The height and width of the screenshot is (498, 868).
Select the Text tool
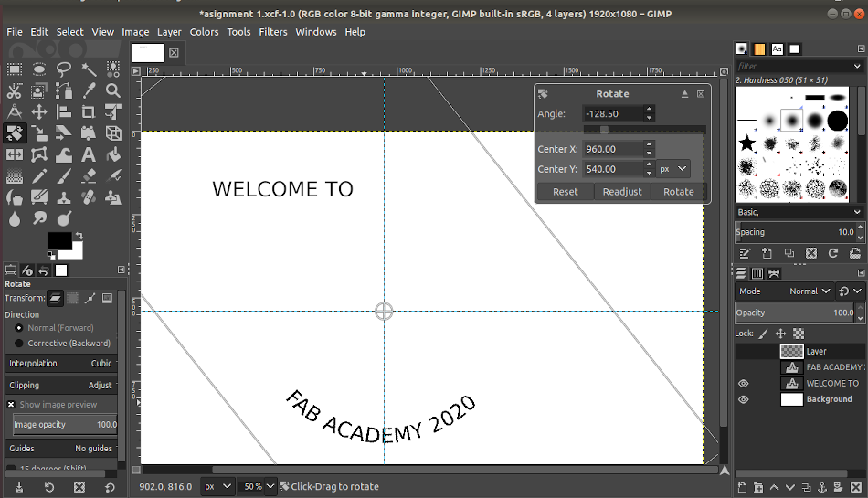[89, 155]
